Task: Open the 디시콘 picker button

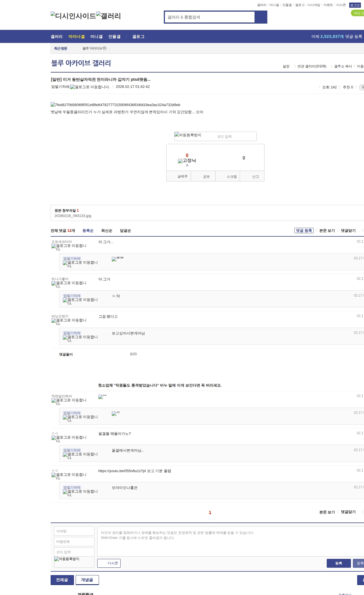Action: [109, 563]
